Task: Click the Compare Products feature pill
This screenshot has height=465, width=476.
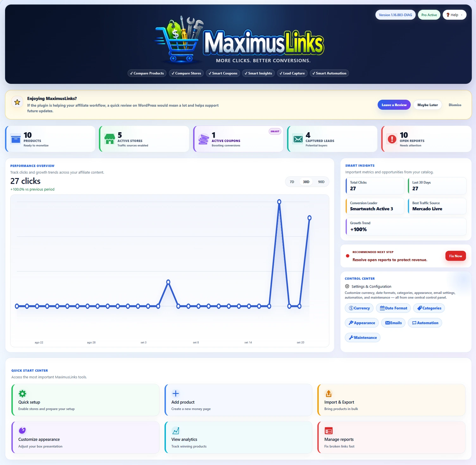Action: click(x=147, y=73)
